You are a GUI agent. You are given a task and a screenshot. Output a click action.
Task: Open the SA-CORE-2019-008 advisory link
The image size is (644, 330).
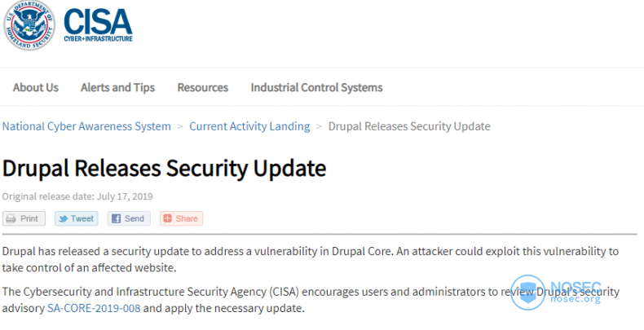tap(94, 308)
